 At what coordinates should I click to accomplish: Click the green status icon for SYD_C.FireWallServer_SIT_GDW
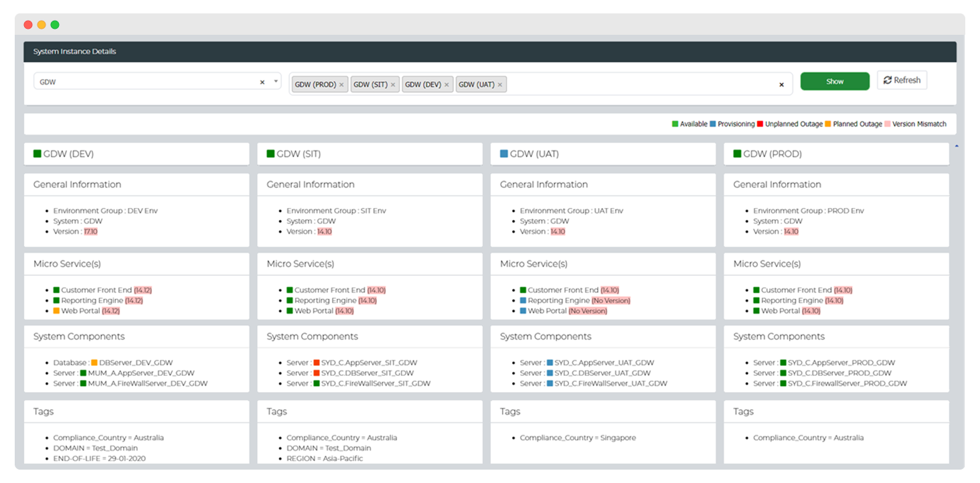coord(316,384)
